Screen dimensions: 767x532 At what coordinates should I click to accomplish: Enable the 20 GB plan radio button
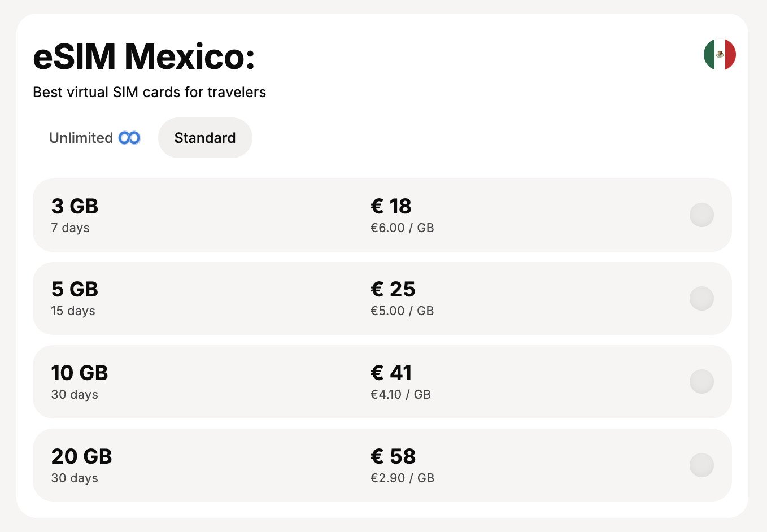pos(701,465)
